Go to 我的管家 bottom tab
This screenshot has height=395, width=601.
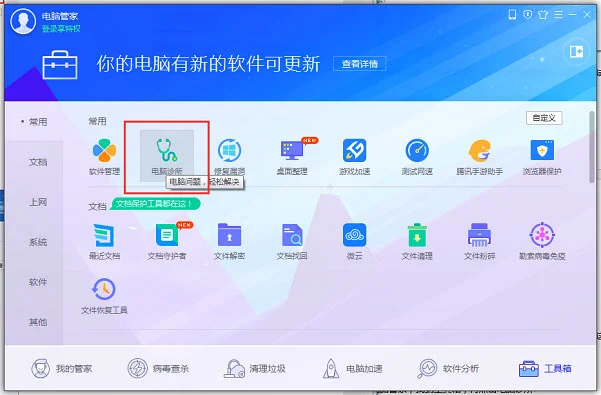(61, 369)
